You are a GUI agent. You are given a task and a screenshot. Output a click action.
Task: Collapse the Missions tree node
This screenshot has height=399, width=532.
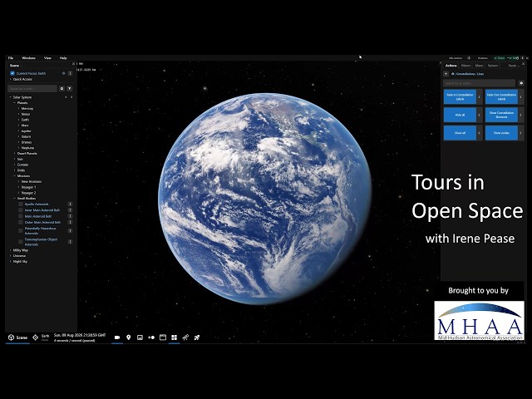click(x=15, y=175)
